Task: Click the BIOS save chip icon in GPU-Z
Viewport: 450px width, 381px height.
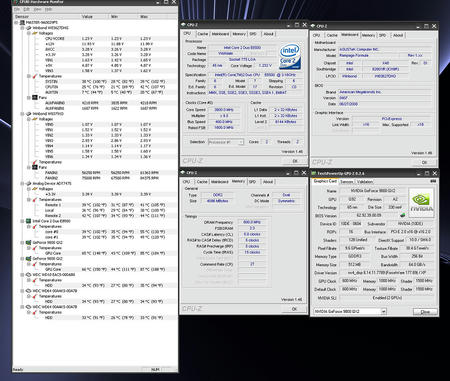Action: [403, 215]
